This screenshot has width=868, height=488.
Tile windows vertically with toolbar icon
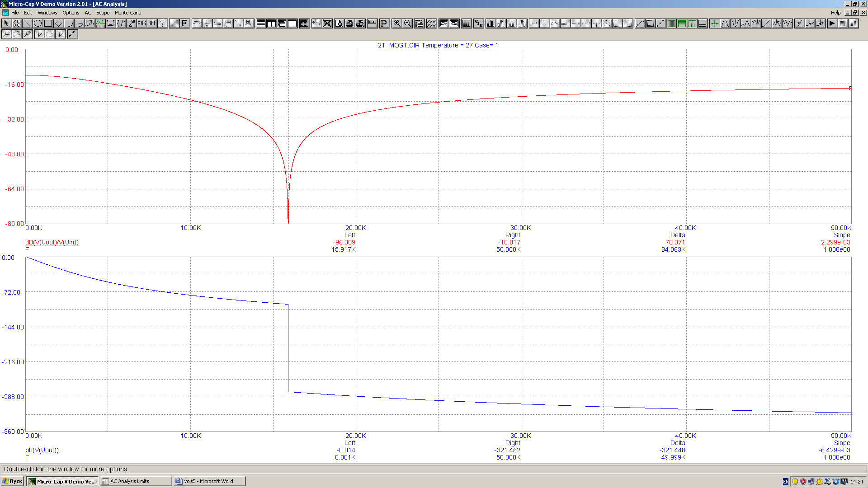pos(271,23)
